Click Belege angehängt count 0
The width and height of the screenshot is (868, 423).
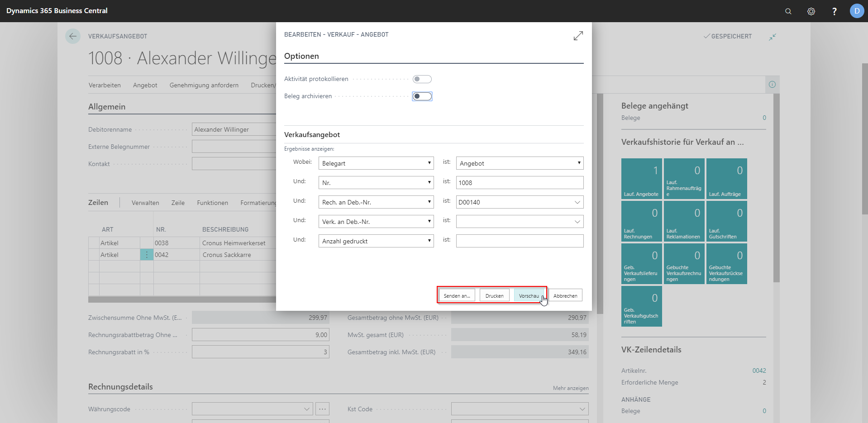(x=764, y=118)
